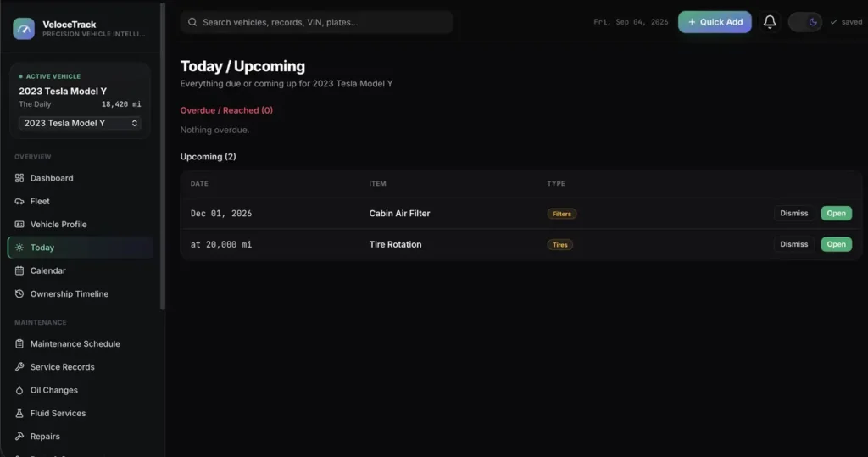Open notifications bell icon
The height and width of the screenshot is (457, 868).
pyautogui.click(x=770, y=21)
